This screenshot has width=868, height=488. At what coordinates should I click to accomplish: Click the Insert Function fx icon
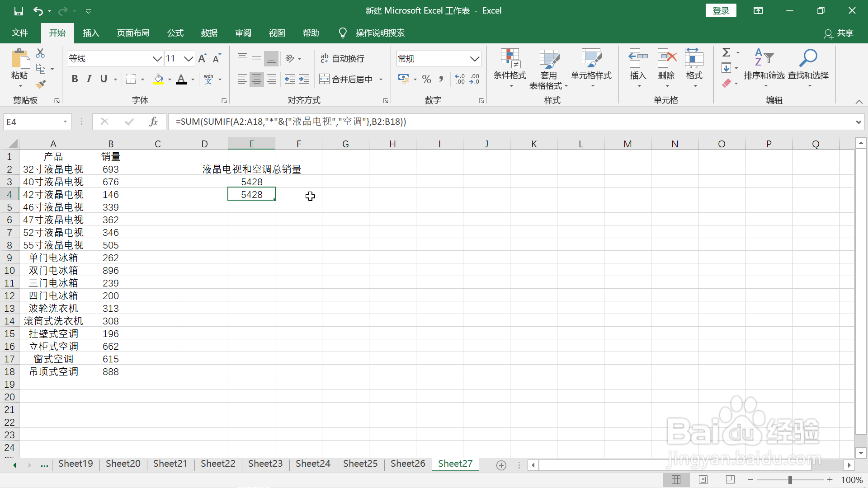(x=153, y=121)
